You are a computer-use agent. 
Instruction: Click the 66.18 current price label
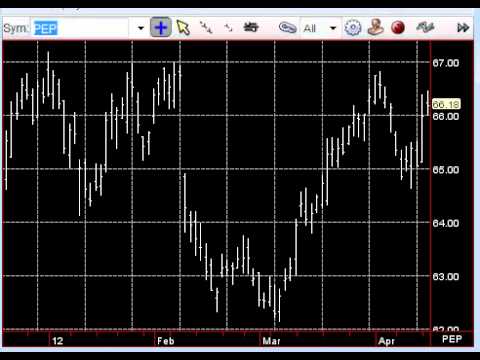click(x=446, y=104)
